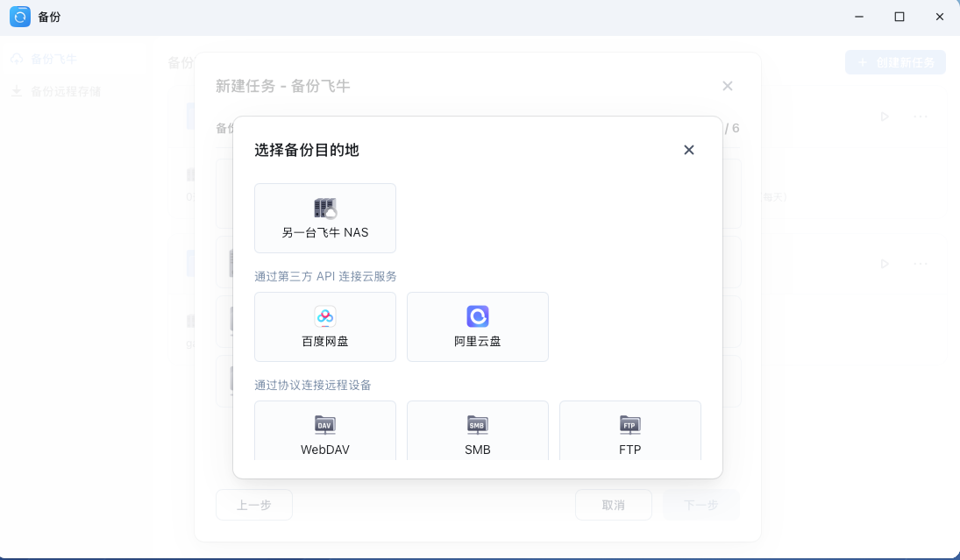This screenshot has height=560, width=960.
Task: Close the 选择备份目的地 dialog
Action: pyautogui.click(x=689, y=150)
